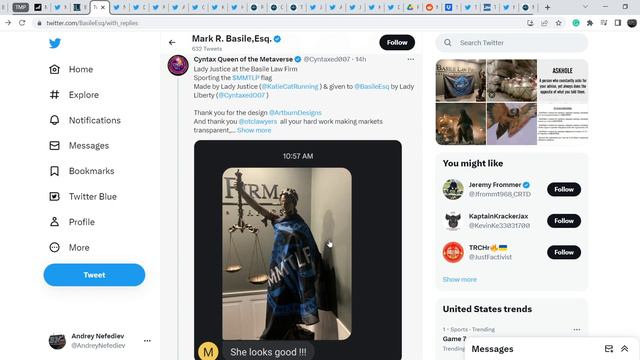Open Basile Law Firm flag media thumbnail
This screenshot has width=640, height=360.
(x=461, y=80)
